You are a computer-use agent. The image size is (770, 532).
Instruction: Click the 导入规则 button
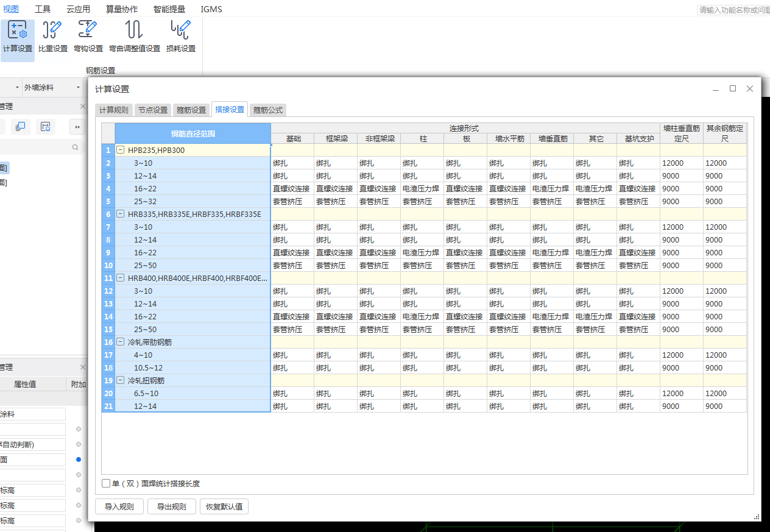[119, 506]
